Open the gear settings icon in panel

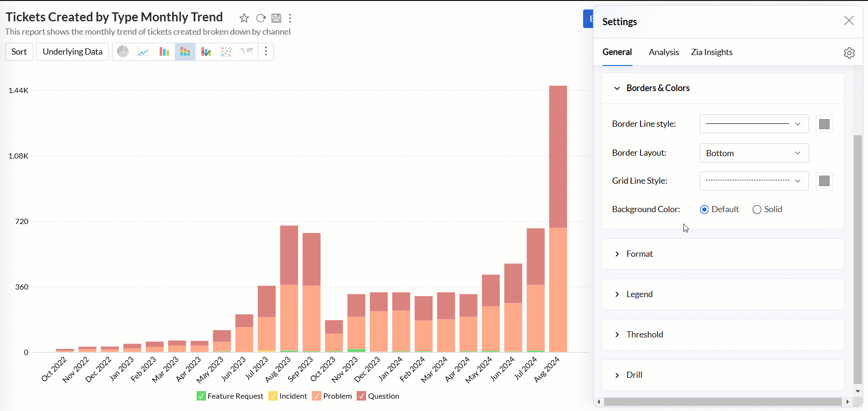[x=849, y=53]
